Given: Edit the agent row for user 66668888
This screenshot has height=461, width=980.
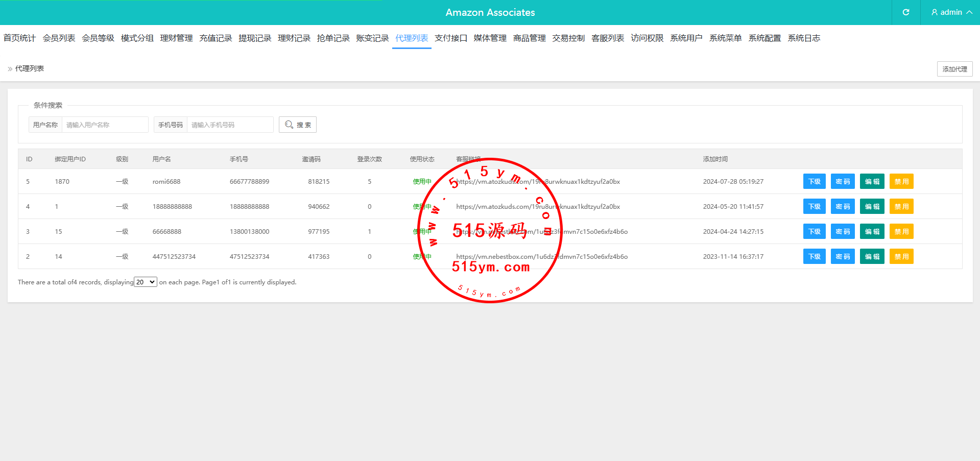Looking at the screenshot, I should coord(872,232).
